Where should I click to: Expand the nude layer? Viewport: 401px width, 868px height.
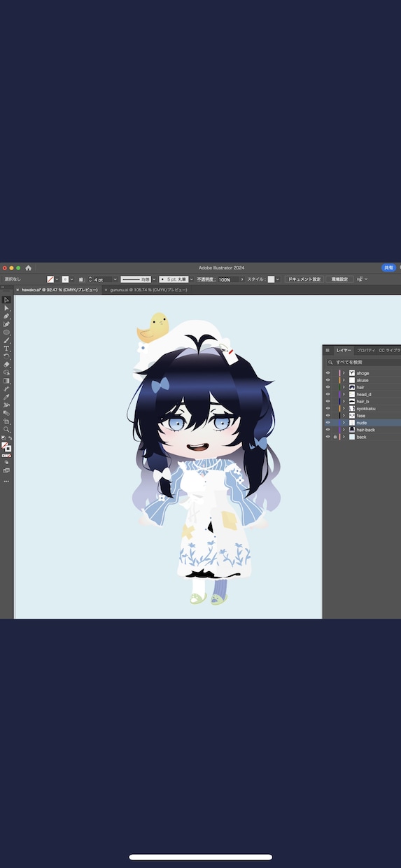click(x=344, y=423)
